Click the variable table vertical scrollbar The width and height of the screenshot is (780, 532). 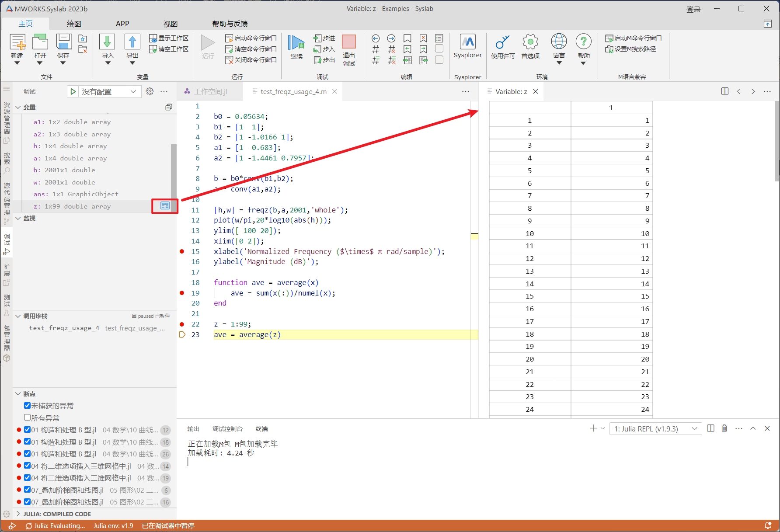click(777, 141)
